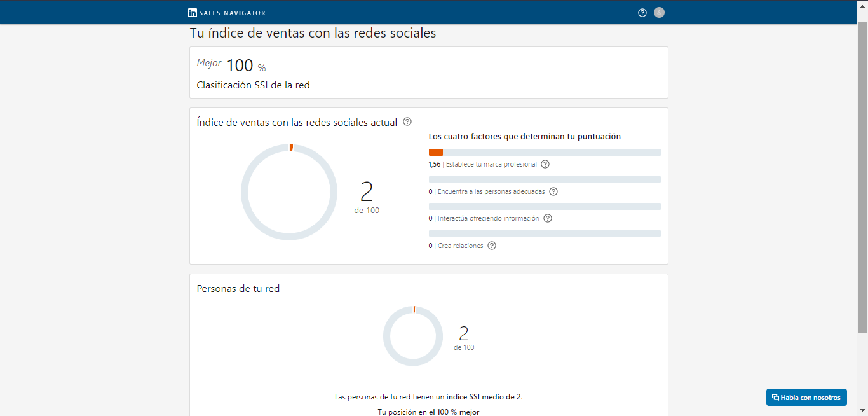Click the 1,56 score value
Screen dimensions: 868x416
tap(435, 164)
